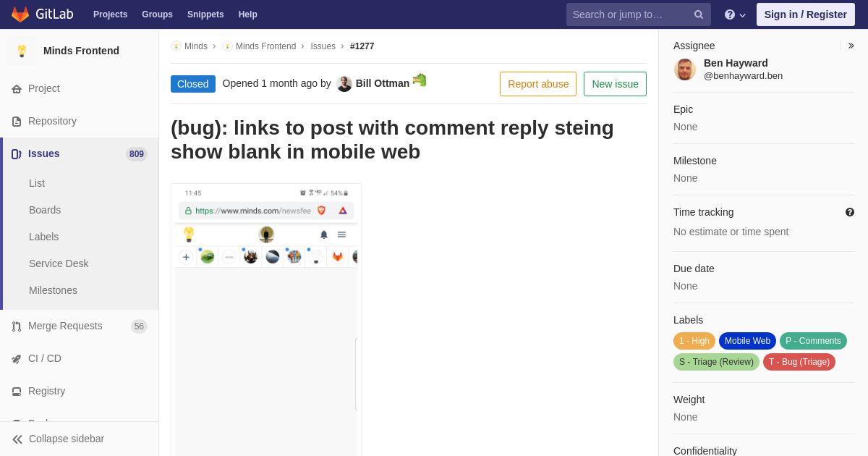The image size is (868, 456).
Task: Focus the Search or jump to field
Action: [638, 14]
